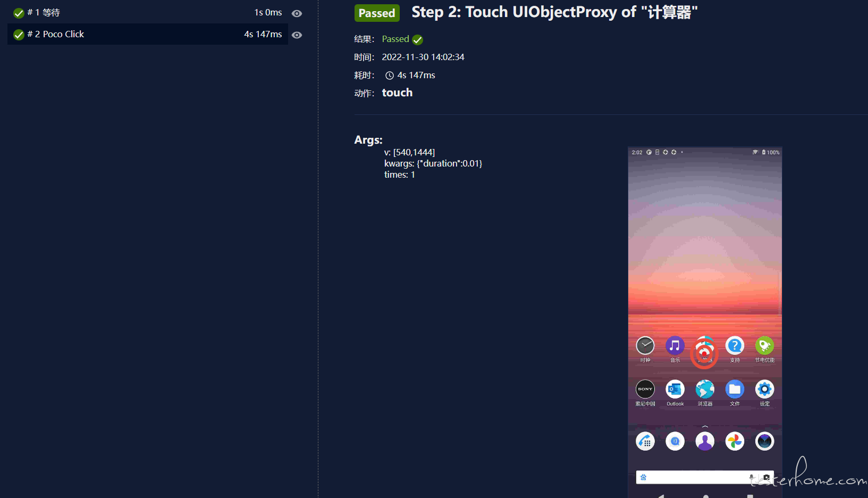Open the Sony China app icon
Image resolution: width=868 pixels, height=498 pixels.
[645, 389]
